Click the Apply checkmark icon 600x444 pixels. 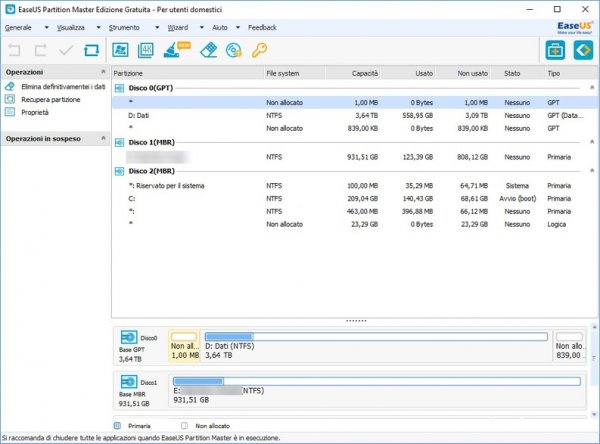pos(66,50)
